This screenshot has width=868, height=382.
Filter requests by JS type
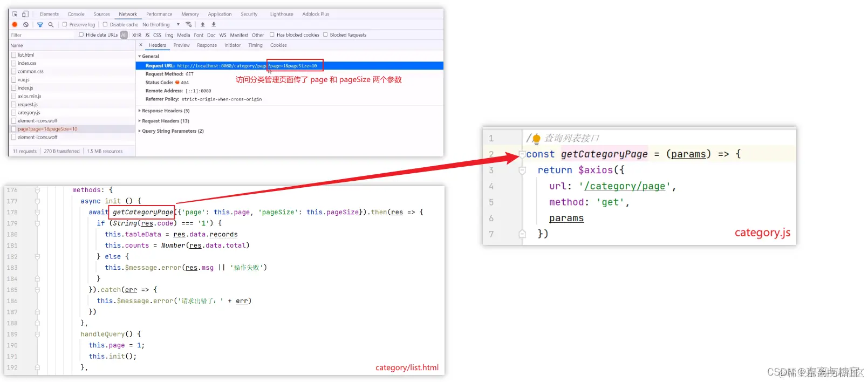[147, 35]
